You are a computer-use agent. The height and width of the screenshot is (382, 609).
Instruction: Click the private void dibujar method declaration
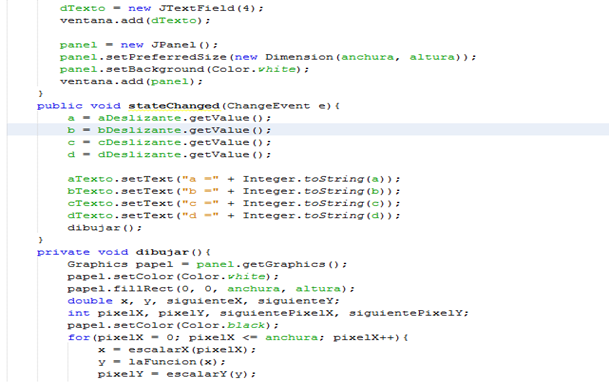point(124,252)
